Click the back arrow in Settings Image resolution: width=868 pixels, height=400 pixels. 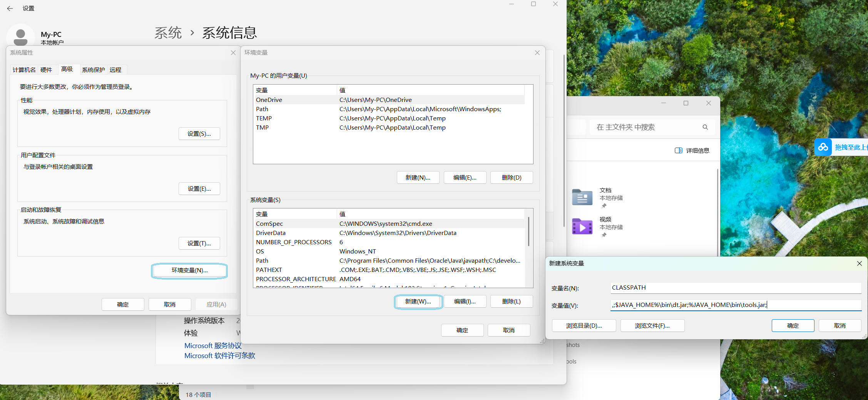point(10,8)
